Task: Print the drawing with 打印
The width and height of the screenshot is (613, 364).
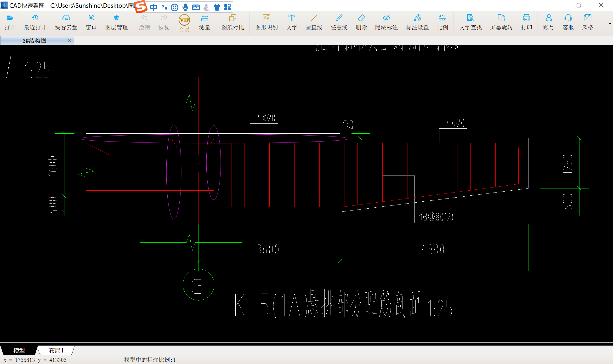Action: click(527, 23)
